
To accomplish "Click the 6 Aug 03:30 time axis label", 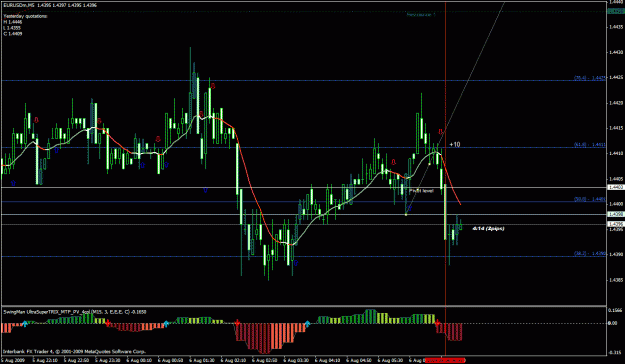I will pos(296,360).
